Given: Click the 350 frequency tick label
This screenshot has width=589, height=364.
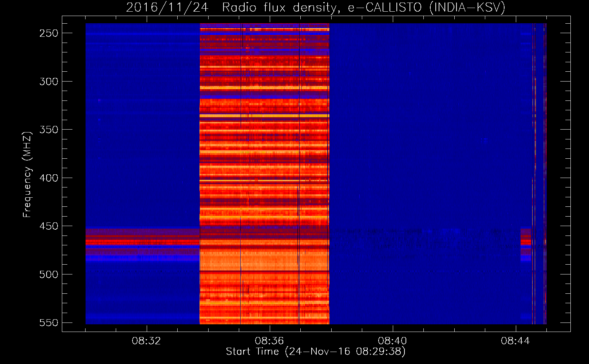Looking at the screenshot, I should (49, 130).
